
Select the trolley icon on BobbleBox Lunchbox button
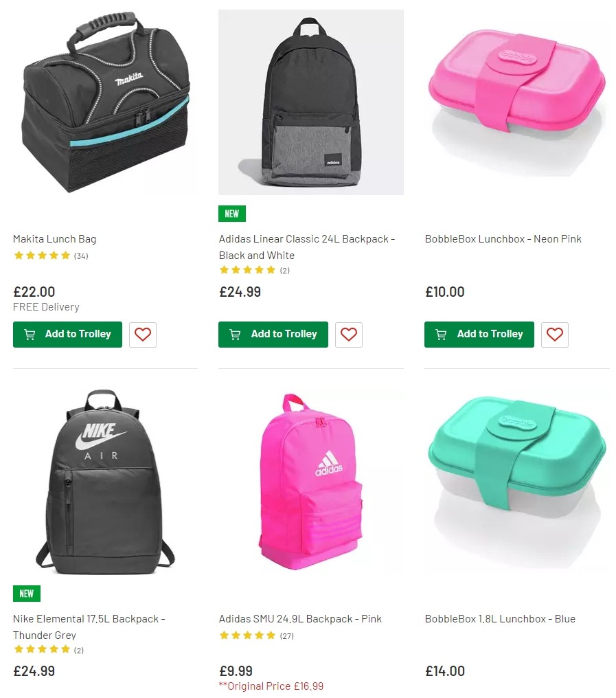[440, 335]
